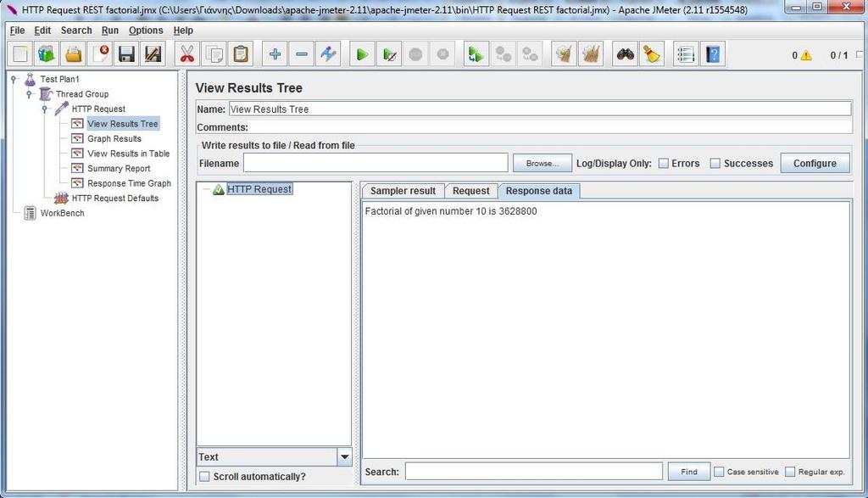868x498 pixels.
Task: Select Response Time Graph node
Action: pyautogui.click(x=129, y=183)
